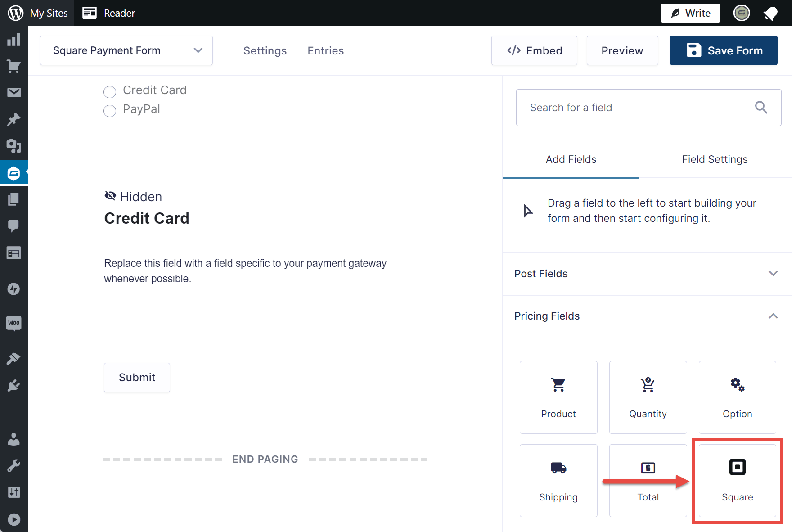Add the Square pricing field
The image size is (792, 532).
738,481
